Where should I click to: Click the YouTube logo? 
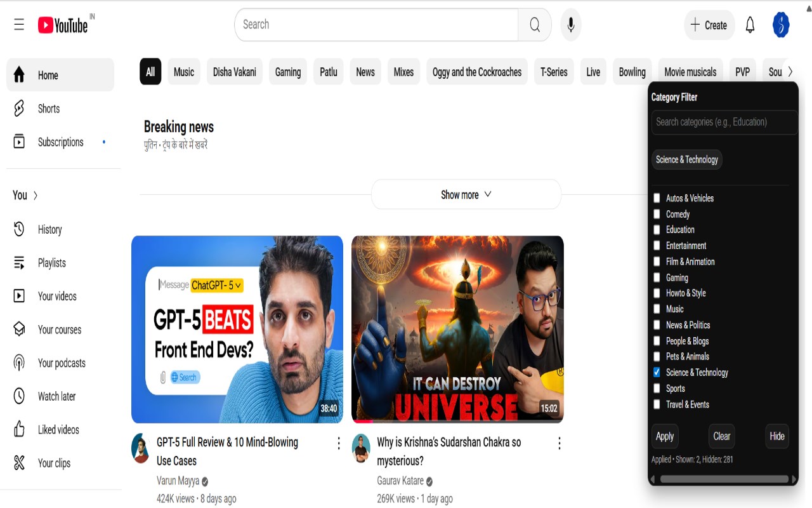click(x=63, y=25)
